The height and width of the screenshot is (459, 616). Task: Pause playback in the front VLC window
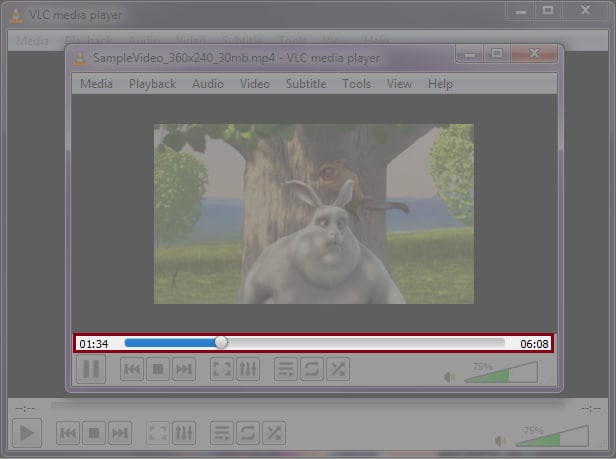point(91,369)
